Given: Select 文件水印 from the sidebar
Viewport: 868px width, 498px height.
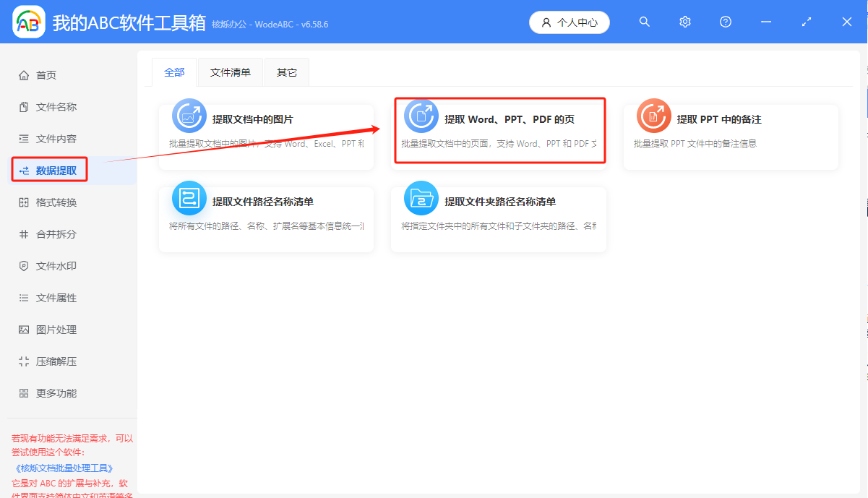Looking at the screenshot, I should point(49,265).
